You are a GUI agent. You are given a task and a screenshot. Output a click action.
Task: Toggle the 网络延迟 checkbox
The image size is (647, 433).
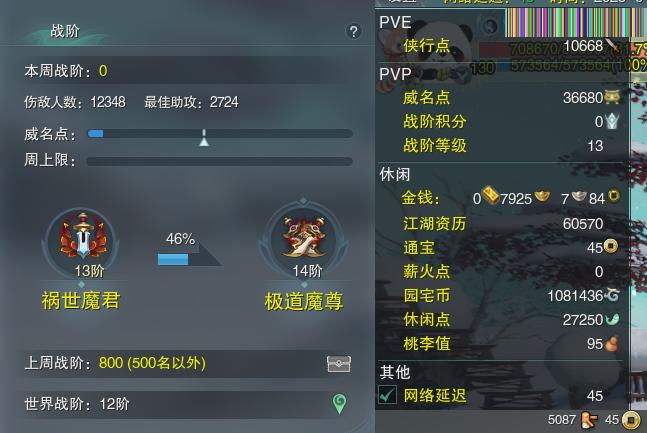pyautogui.click(x=387, y=395)
